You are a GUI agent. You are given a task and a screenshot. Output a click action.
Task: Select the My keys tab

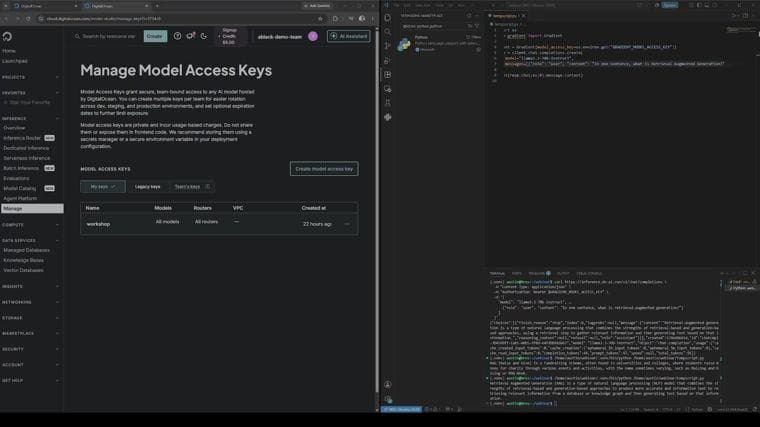[x=103, y=187]
